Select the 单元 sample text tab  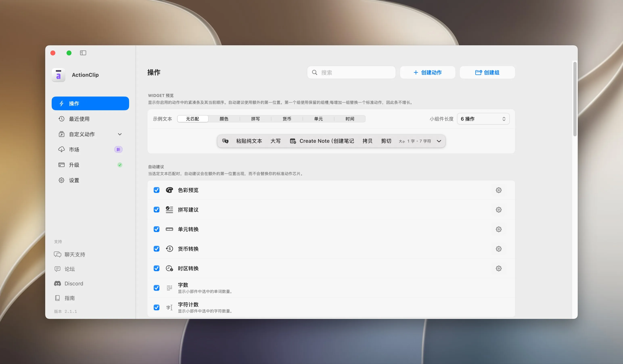pos(318,119)
